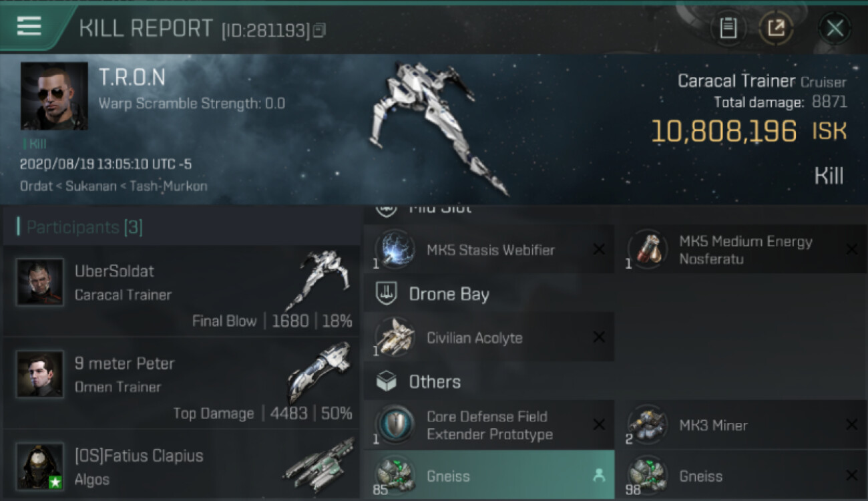868x501 pixels.
Task: Open 9 meter Peter portrait
Action: pyautogui.click(x=40, y=373)
